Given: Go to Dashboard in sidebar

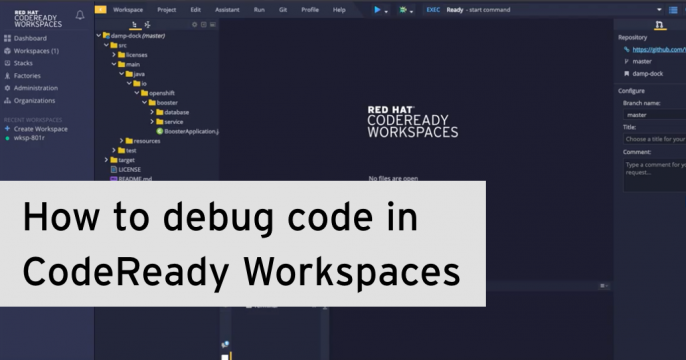Looking at the screenshot, I should (30, 38).
